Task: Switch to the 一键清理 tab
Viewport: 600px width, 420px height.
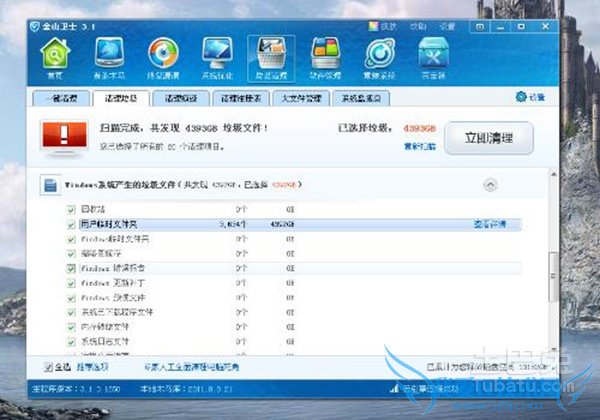Action: [61, 99]
